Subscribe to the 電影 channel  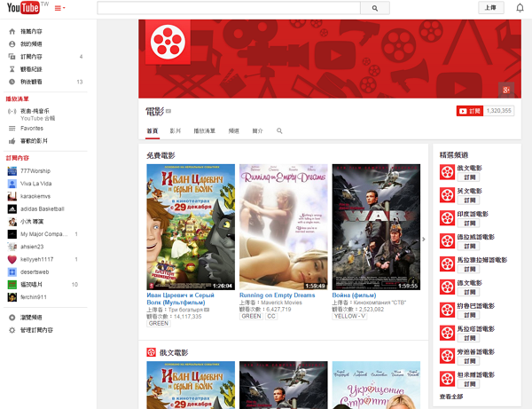tap(470, 111)
